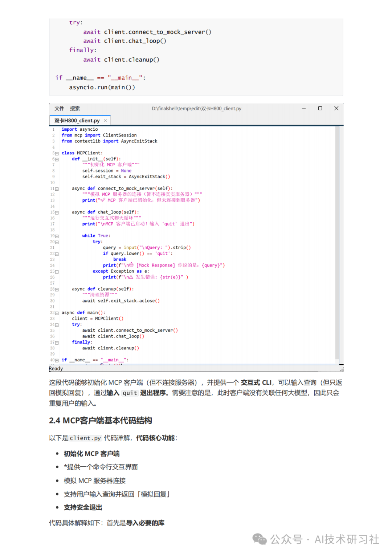Click the __init__ method fold marker
This screenshot has width=392, height=555.
tap(57, 159)
